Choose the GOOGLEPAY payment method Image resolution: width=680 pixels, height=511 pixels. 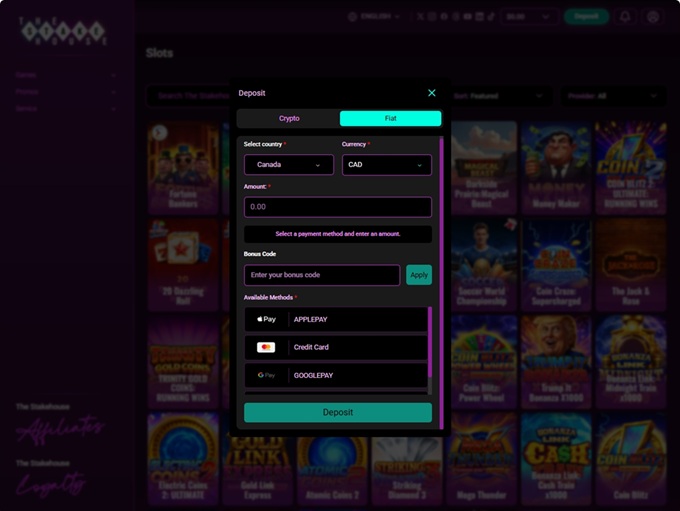(x=336, y=375)
